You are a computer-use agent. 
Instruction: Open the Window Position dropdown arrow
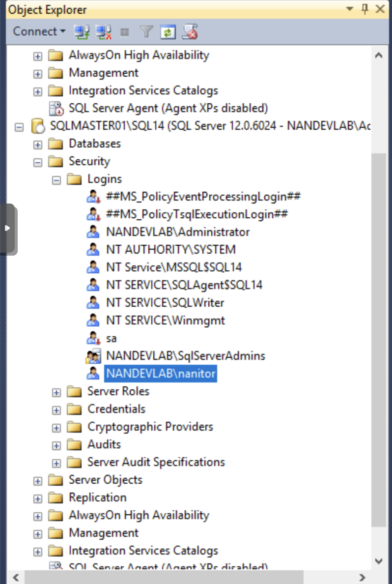coord(349,9)
